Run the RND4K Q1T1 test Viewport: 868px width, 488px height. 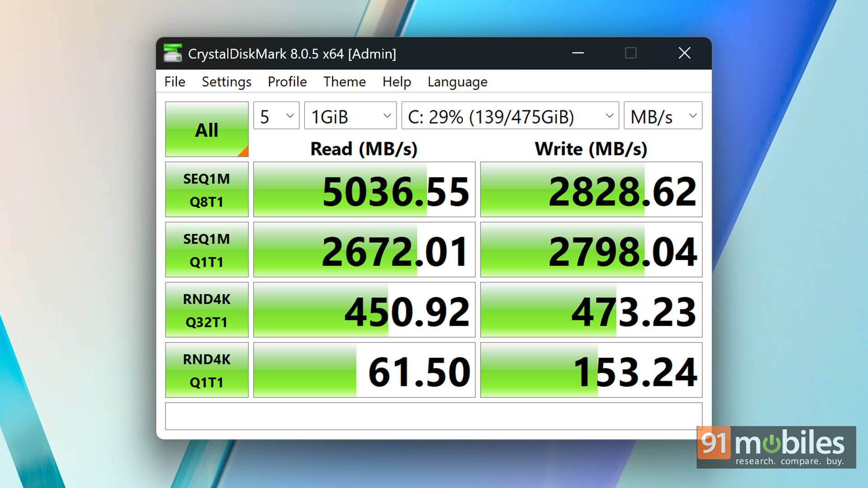[207, 370]
